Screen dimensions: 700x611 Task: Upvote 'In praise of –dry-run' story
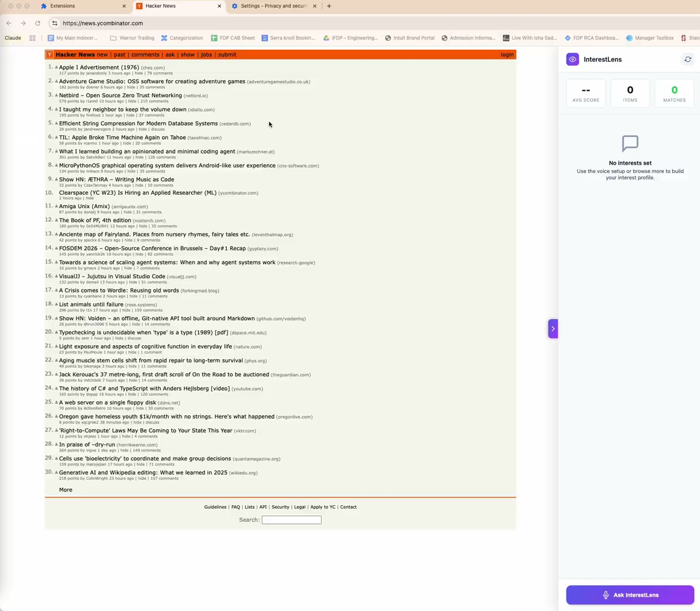[57, 445]
